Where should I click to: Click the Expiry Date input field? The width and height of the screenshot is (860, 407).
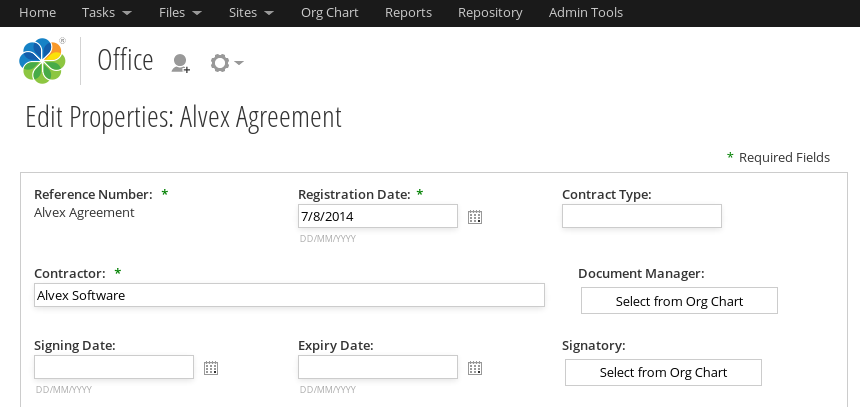pyautogui.click(x=377, y=367)
